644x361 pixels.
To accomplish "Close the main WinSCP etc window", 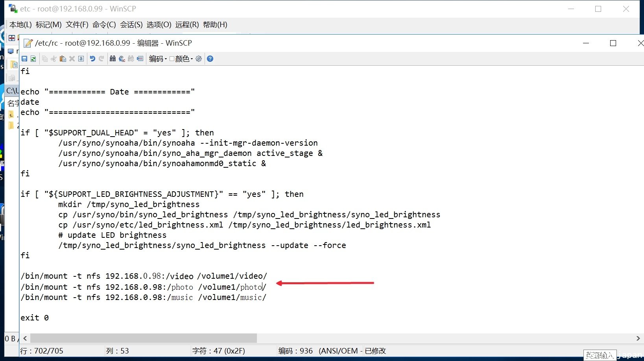I will tap(626, 9).
